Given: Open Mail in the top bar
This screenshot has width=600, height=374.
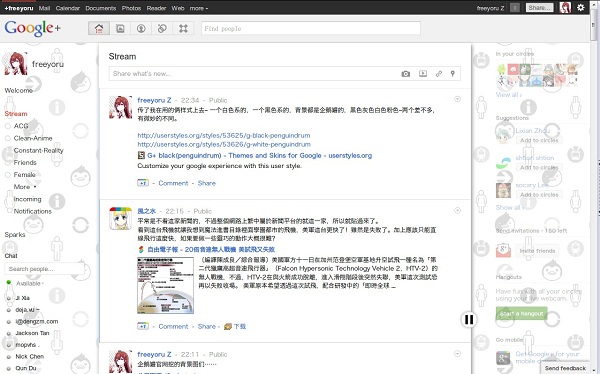Looking at the screenshot, I should [x=44, y=8].
